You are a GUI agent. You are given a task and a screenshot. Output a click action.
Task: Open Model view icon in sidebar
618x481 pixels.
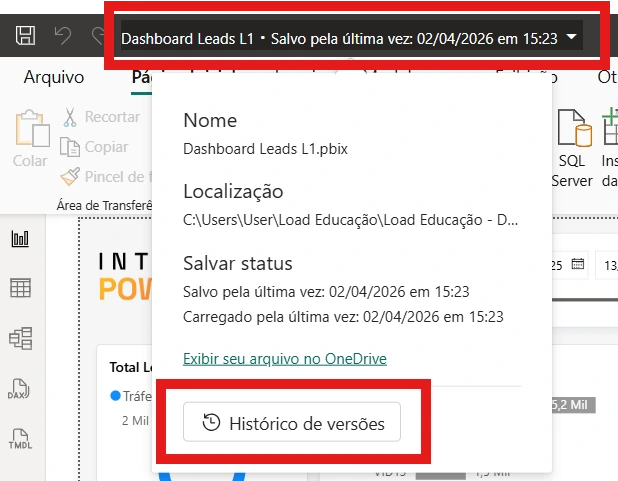tap(20, 338)
